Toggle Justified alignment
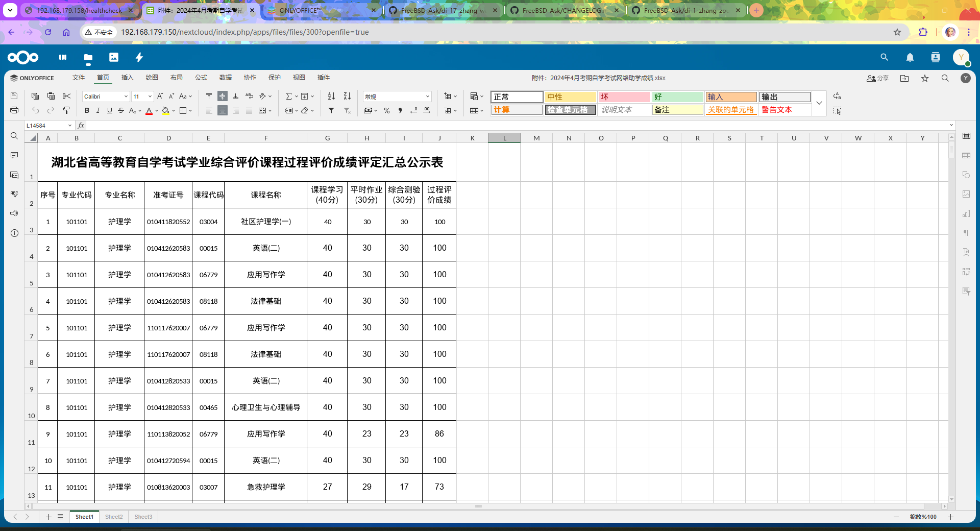980x531 pixels. point(249,110)
